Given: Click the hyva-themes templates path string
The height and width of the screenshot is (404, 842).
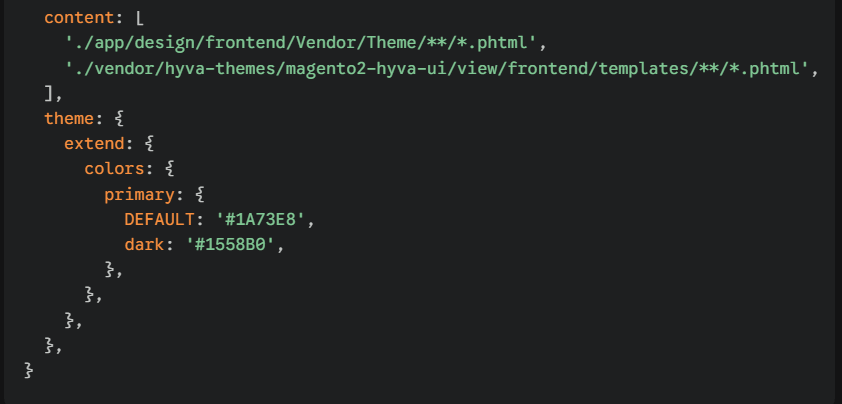Looking at the screenshot, I should click(435, 68).
